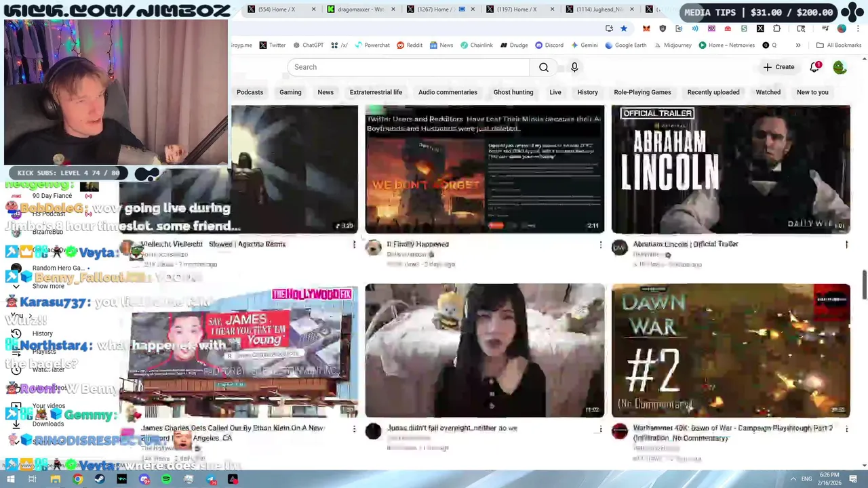Open the Drudge bookmark

click(x=514, y=45)
